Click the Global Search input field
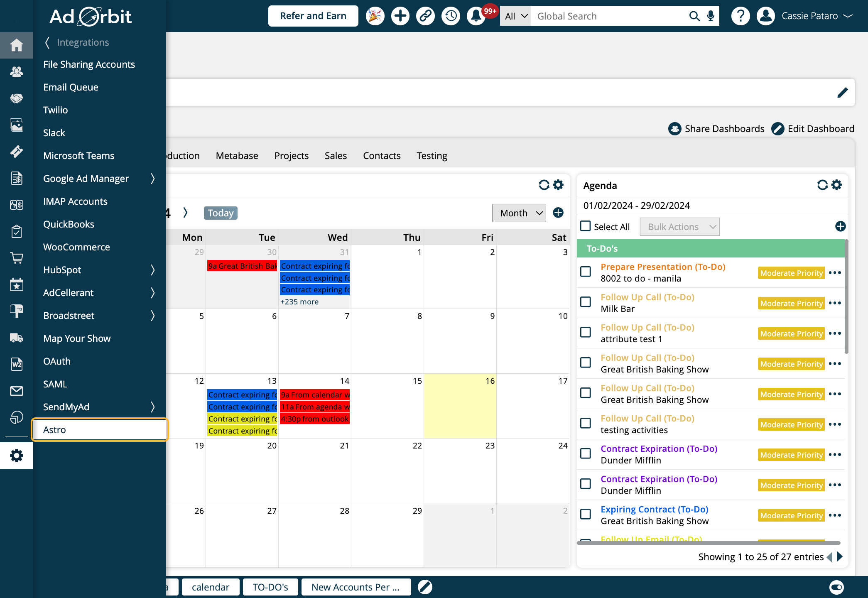This screenshot has width=868, height=598. click(608, 16)
